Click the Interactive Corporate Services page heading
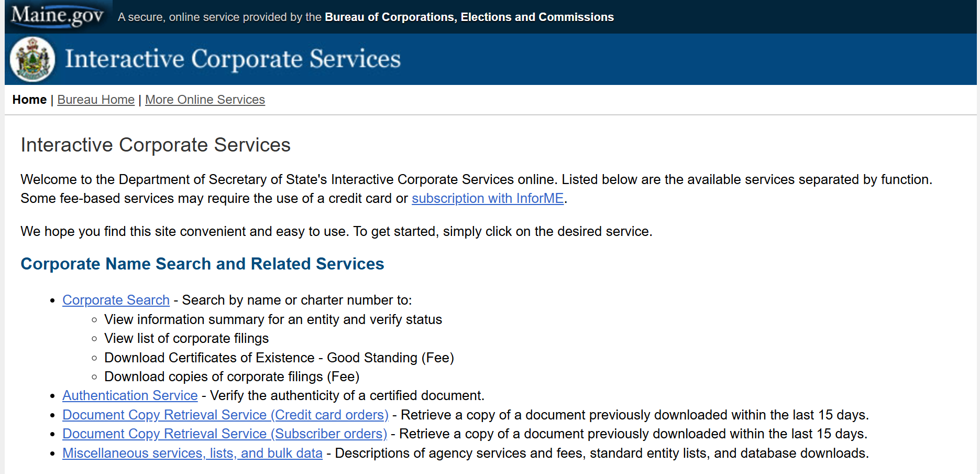Screen dimensions: 980x474 [156, 145]
